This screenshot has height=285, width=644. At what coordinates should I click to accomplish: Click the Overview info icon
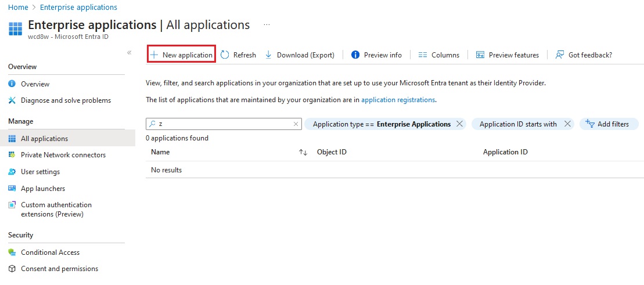pos(12,84)
